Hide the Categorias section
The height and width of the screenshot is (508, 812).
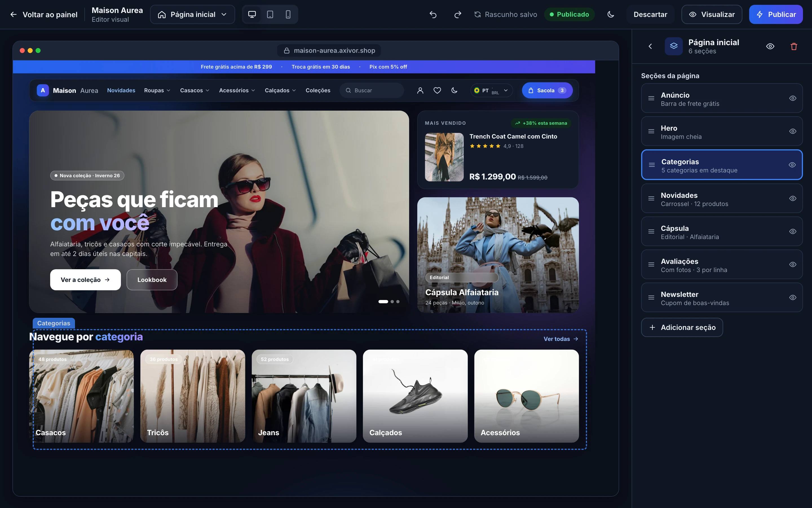(792, 165)
